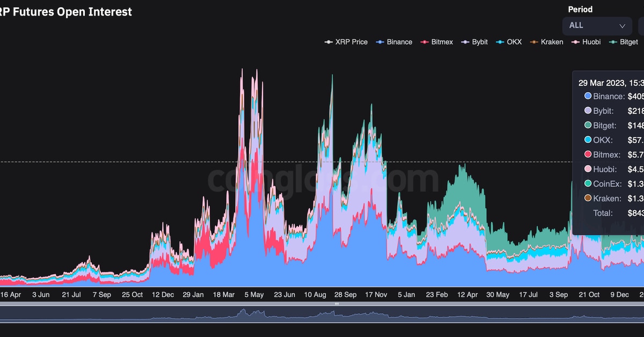Click the red Bitmex legend marker

pyautogui.click(x=425, y=42)
